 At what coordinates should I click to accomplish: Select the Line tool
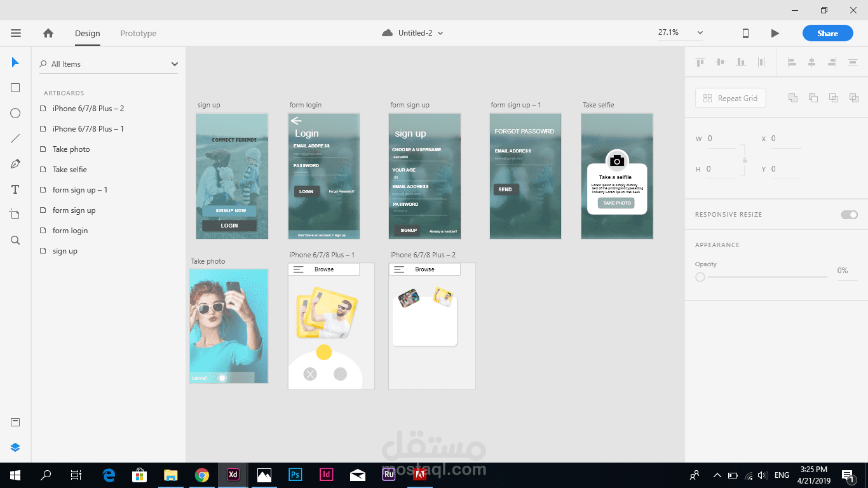tap(15, 139)
